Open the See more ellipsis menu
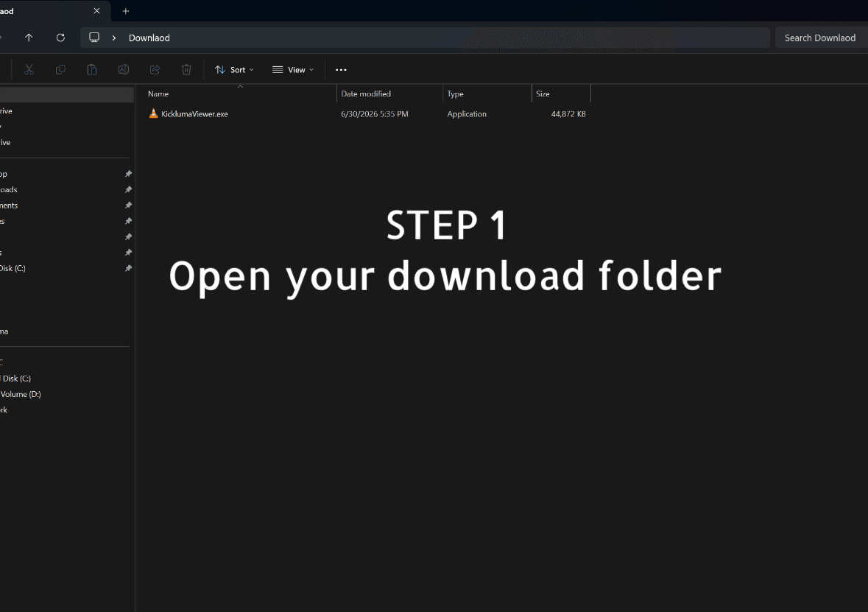 341,69
